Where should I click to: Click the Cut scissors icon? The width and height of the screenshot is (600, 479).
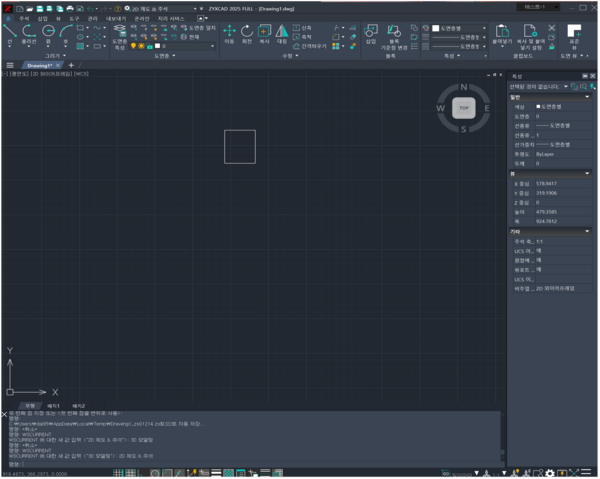point(551,28)
